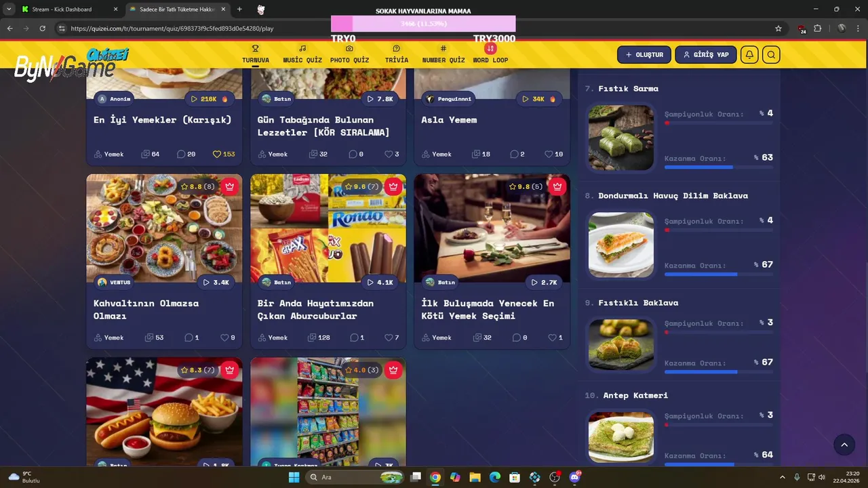Open Discord from the taskbar

pyautogui.click(x=575, y=477)
